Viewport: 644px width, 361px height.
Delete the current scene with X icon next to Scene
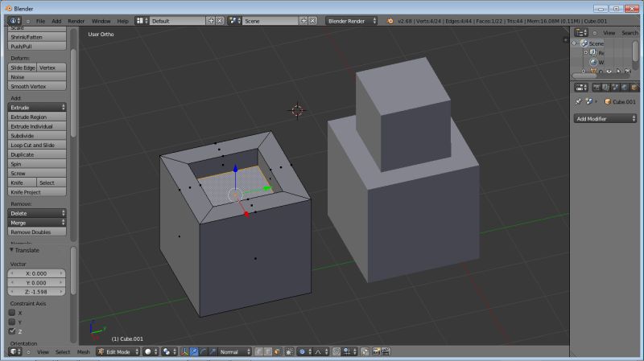pos(312,21)
